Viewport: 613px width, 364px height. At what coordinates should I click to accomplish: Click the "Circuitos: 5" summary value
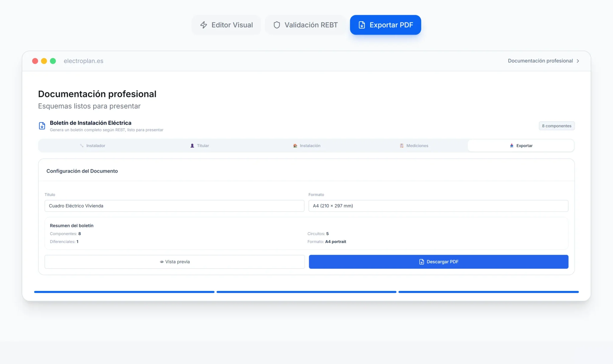click(x=318, y=233)
